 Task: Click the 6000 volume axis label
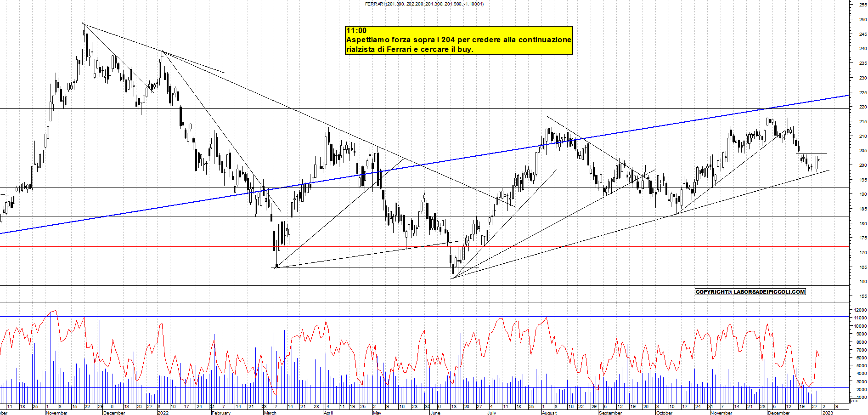click(862, 358)
